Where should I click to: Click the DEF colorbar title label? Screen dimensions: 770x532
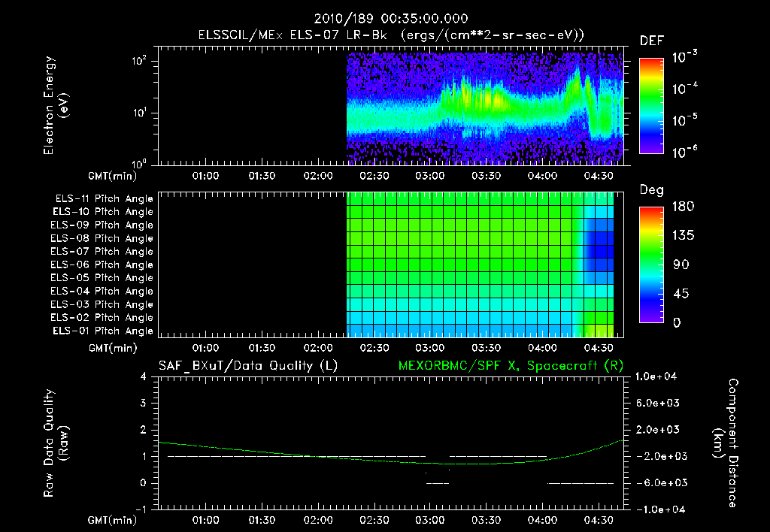(x=652, y=41)
